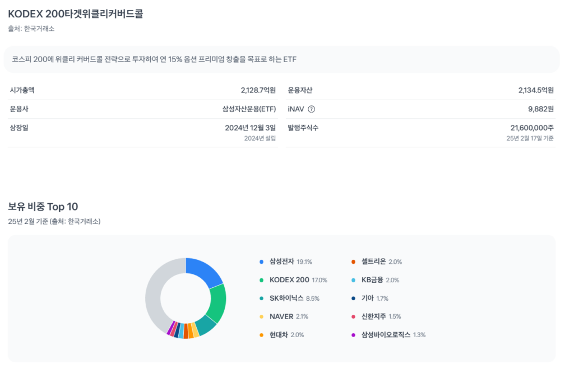Select the pink 신한지주 legend dot
Screen dimensions: 574x392
[353, 316]
